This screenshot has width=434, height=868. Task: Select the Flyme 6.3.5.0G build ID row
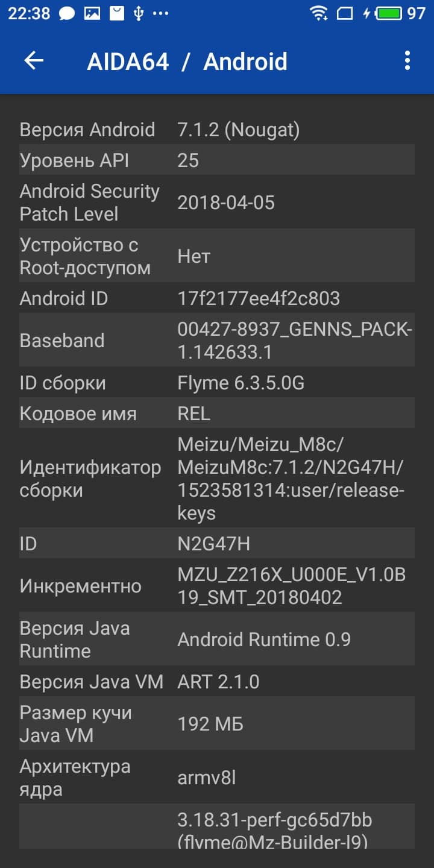tap(217, 383)
